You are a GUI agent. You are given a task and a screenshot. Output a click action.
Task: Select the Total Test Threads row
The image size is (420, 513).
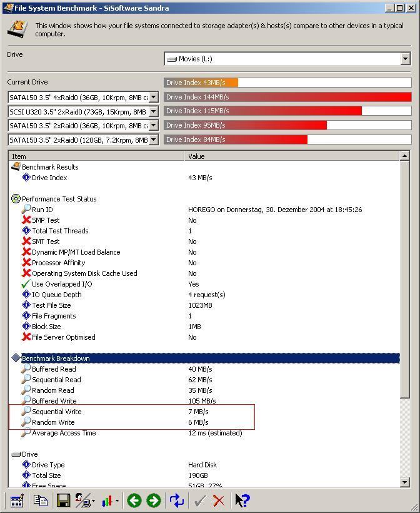[x=205, y=231]
